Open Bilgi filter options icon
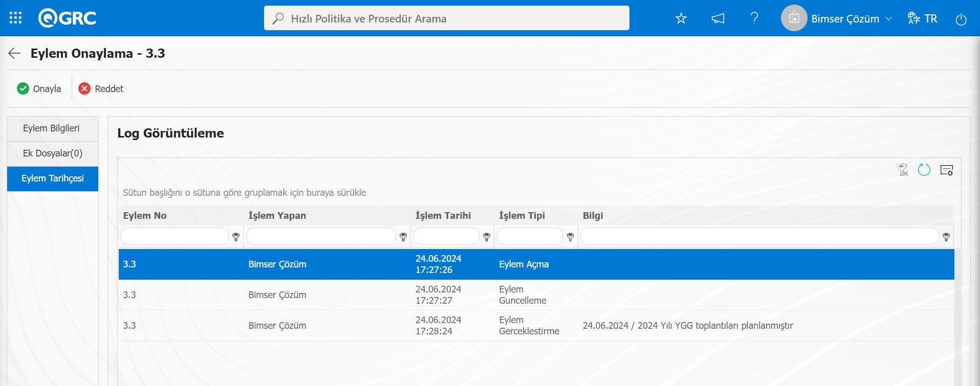This screenshot has width=980, height=386. 946,237
